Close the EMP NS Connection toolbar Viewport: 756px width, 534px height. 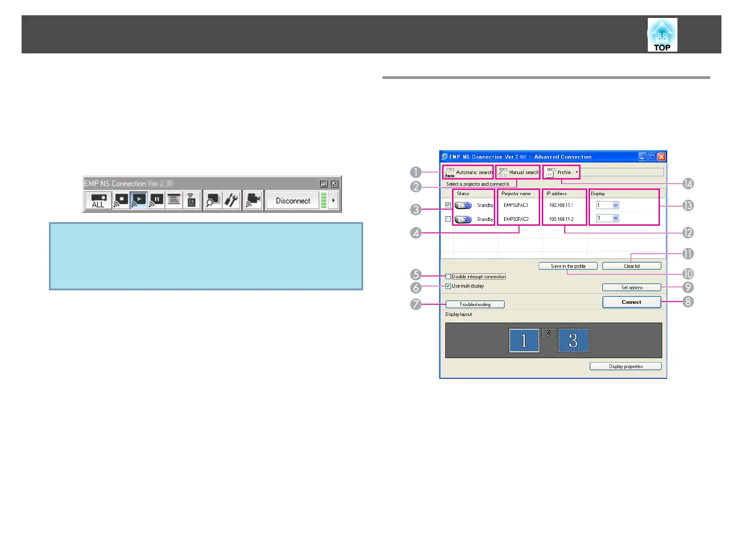[334, 184]
